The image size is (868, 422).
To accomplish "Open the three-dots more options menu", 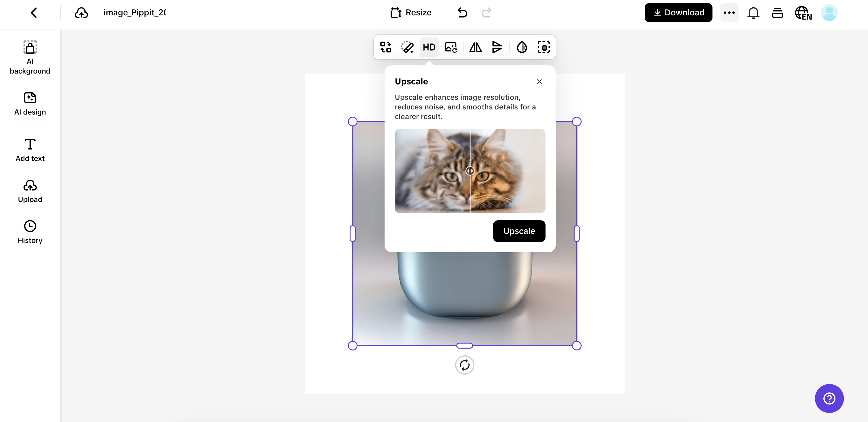I will (729, 12).
